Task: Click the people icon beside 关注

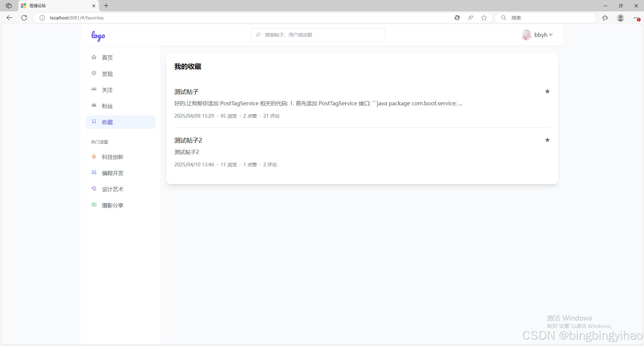Action: [94, 90]
